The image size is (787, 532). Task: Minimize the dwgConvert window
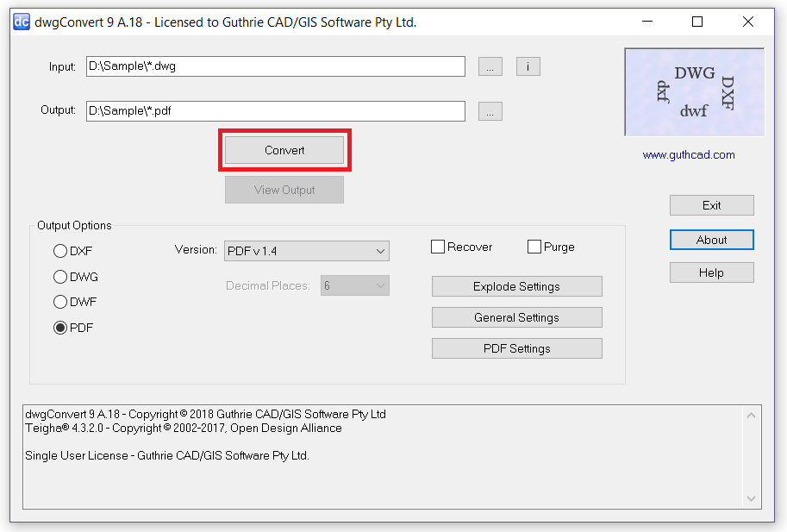pos(647,22)
